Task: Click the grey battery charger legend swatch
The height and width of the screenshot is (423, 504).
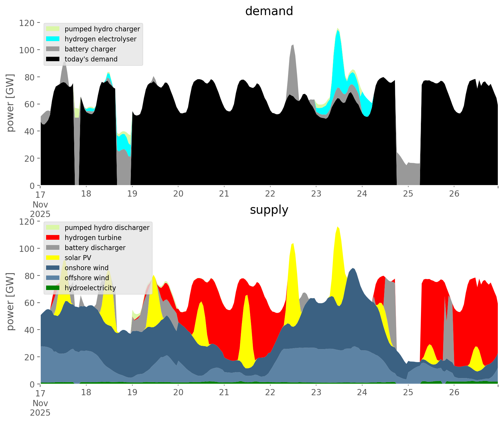Action: point(53,49)
